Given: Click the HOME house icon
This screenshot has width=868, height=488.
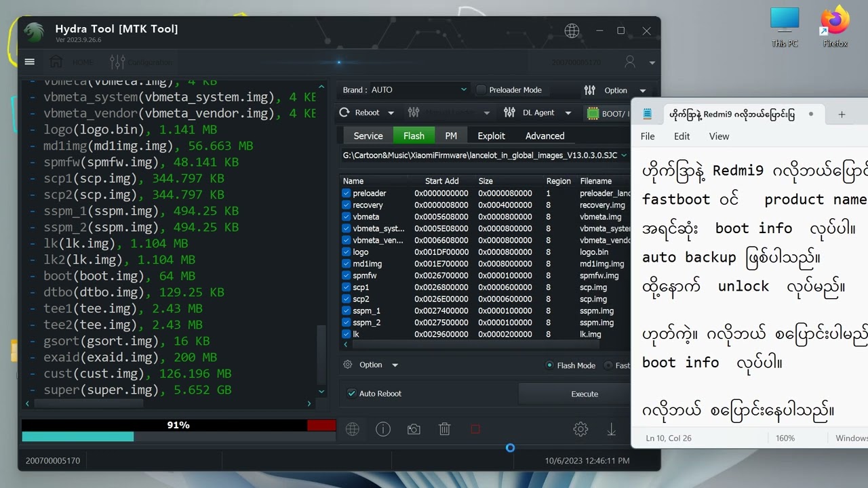Looking at the screenshot, I should (56, 62).
